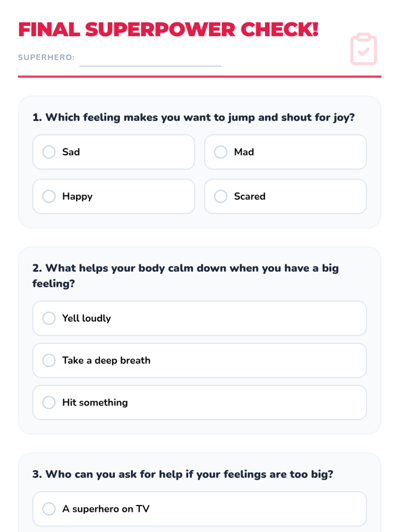The height and width of the screenshot is (532, 399).
Task: Select Take a deep breath
Action: (49, 360)
